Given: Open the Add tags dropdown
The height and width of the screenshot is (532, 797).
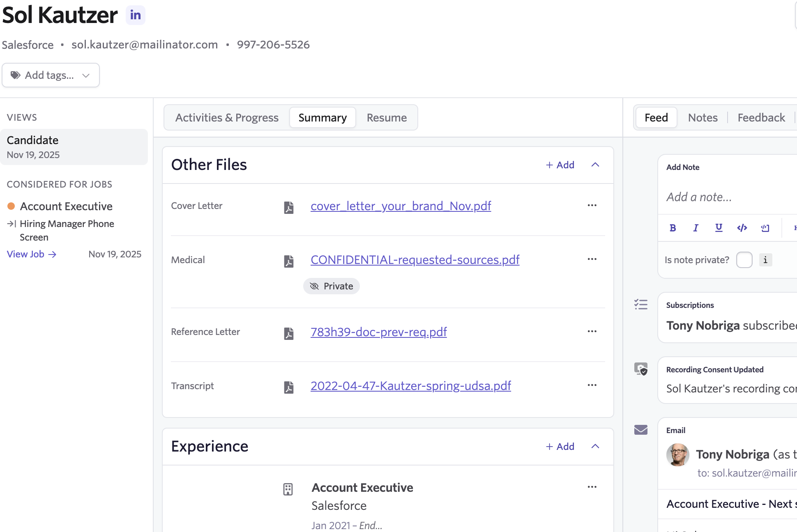Looking at the screenshot, I should click(51, 75).
